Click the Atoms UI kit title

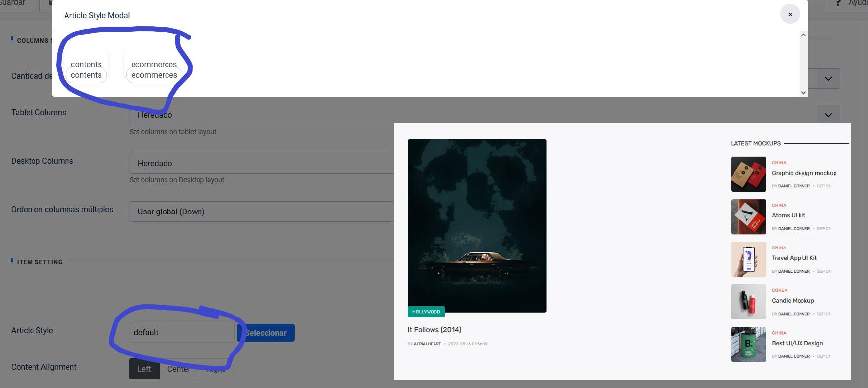tap(789, 215)
